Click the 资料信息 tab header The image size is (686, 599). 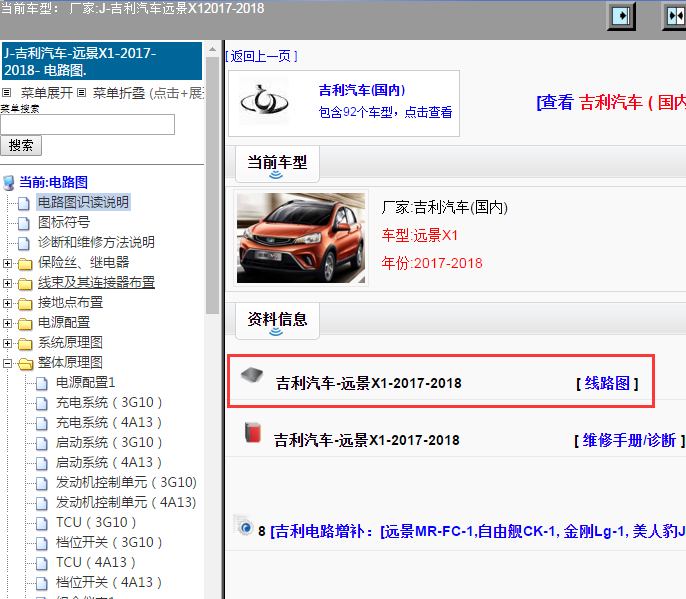click(277, 321)
